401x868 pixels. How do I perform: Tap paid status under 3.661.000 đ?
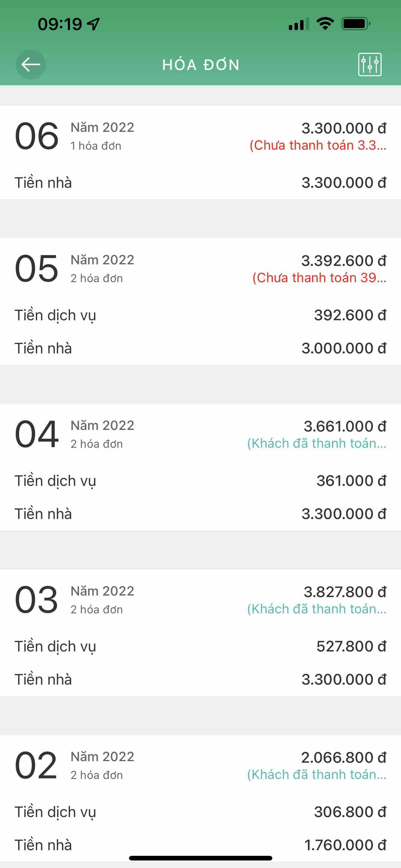(316, 443)
